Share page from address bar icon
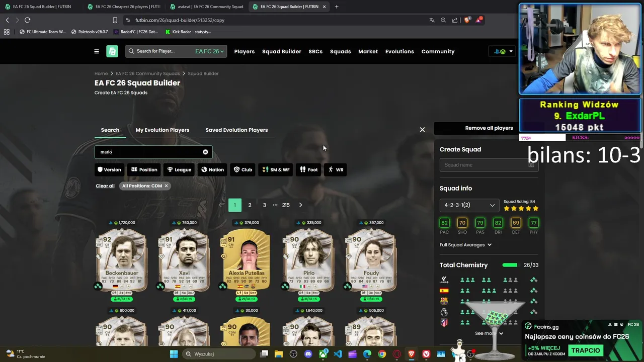The width and height of the screenshot is (644, 362). [x=455, y=20]
